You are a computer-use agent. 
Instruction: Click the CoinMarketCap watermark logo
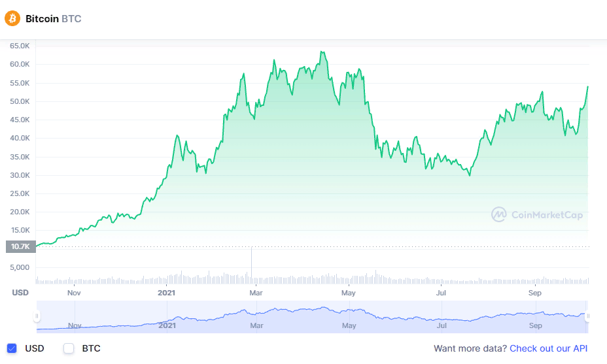click(536, 214)
